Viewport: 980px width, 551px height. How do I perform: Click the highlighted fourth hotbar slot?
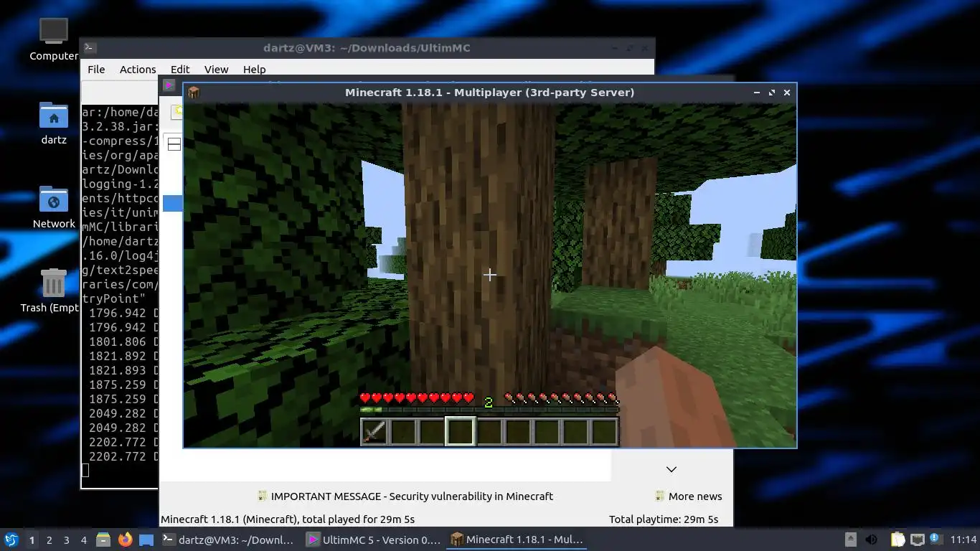click(x=460, y=432)
